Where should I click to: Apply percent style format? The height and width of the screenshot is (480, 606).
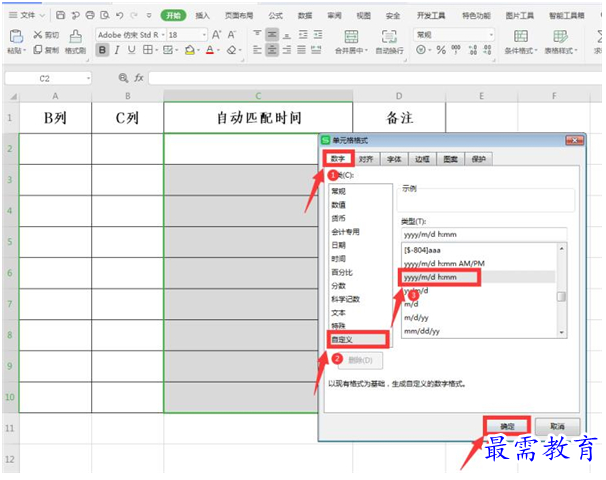pyautogui.click(x=441, y=50)
